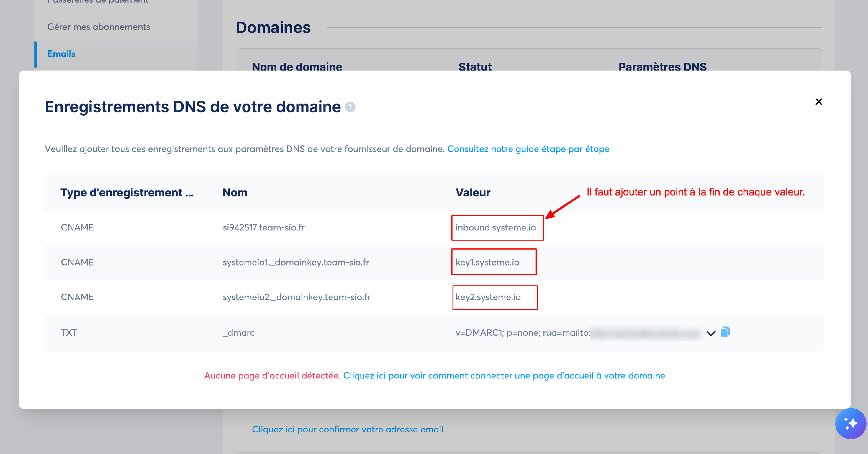The image size is (868, 454).
Task: Click 'Cliquez ici pour confirmer votre adresse email'
Action: tap(348, 429)
